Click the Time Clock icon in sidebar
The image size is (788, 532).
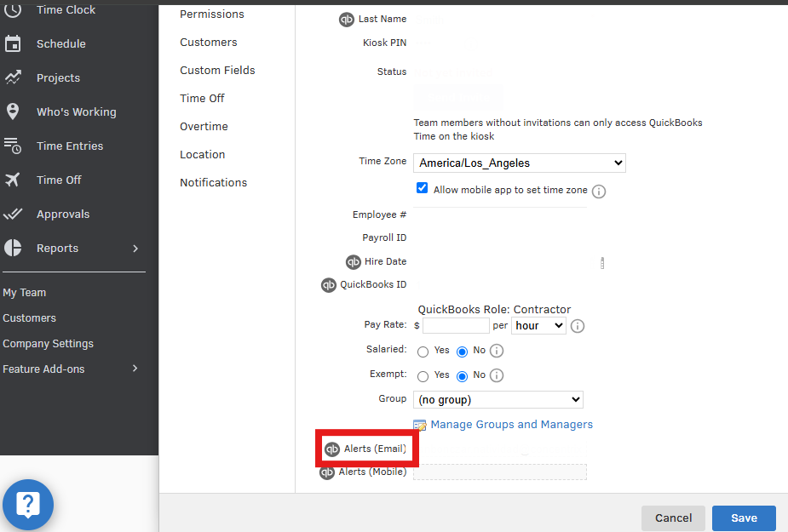coord(13,10)
